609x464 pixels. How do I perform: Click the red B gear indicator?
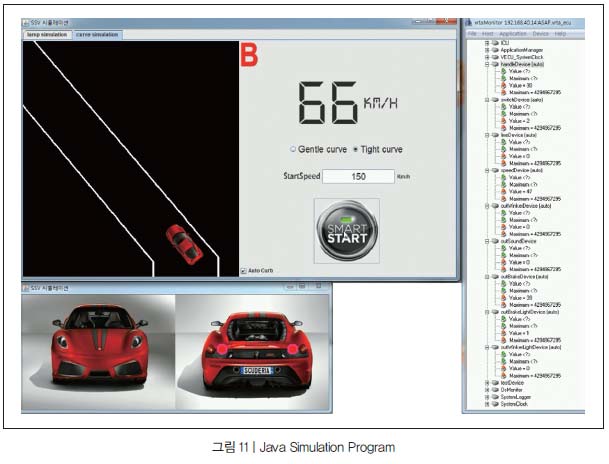[249, 56]
